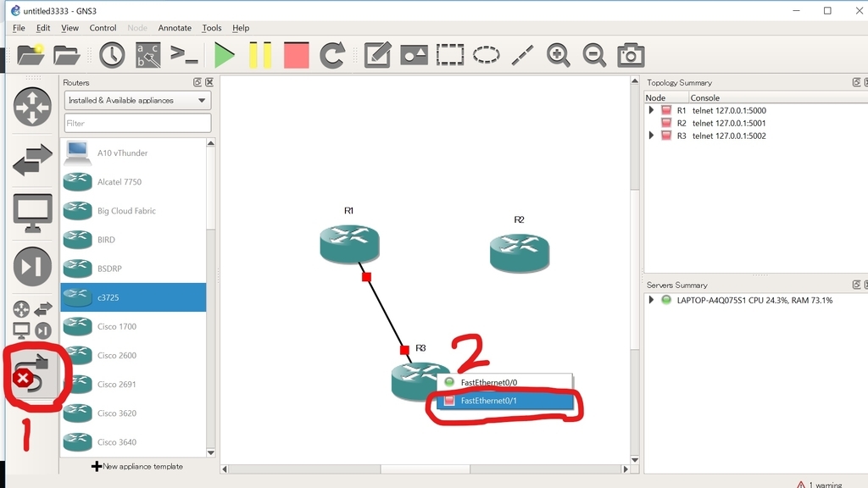Open console to all devices icon

coord(184,55)
